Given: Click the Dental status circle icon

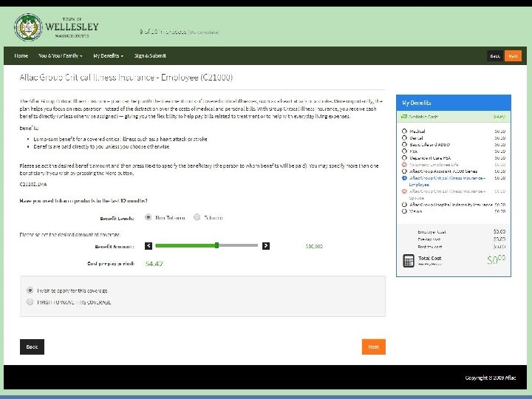Looking at the screenshot, I should coord(404,137).
